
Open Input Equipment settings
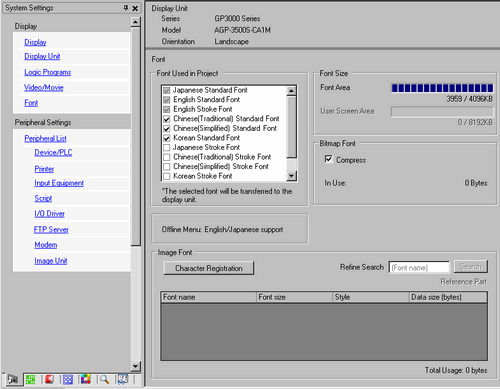click(x=59, y=183)
